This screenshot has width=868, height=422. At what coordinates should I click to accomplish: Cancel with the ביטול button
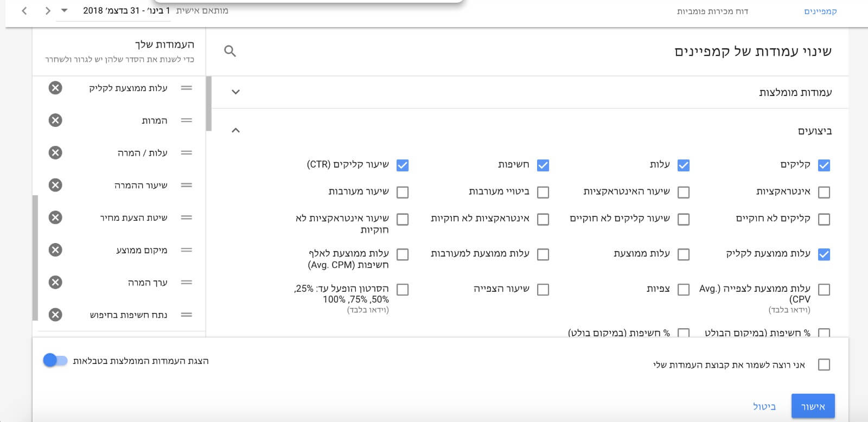pyautogui.click(x=764, y=406)
